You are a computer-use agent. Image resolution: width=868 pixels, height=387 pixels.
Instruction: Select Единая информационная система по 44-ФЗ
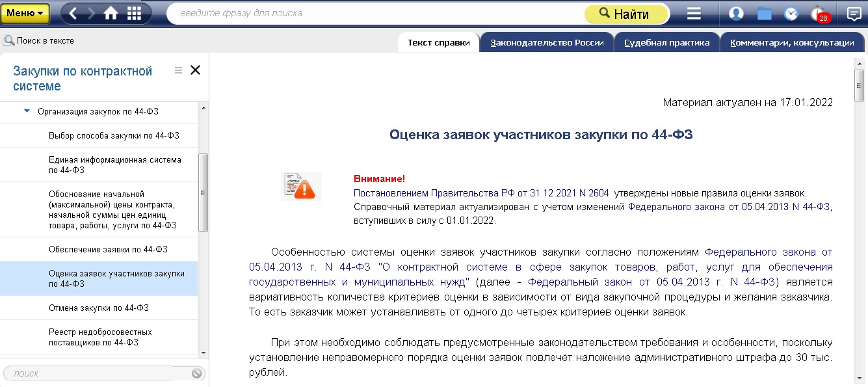pos(99,165)
